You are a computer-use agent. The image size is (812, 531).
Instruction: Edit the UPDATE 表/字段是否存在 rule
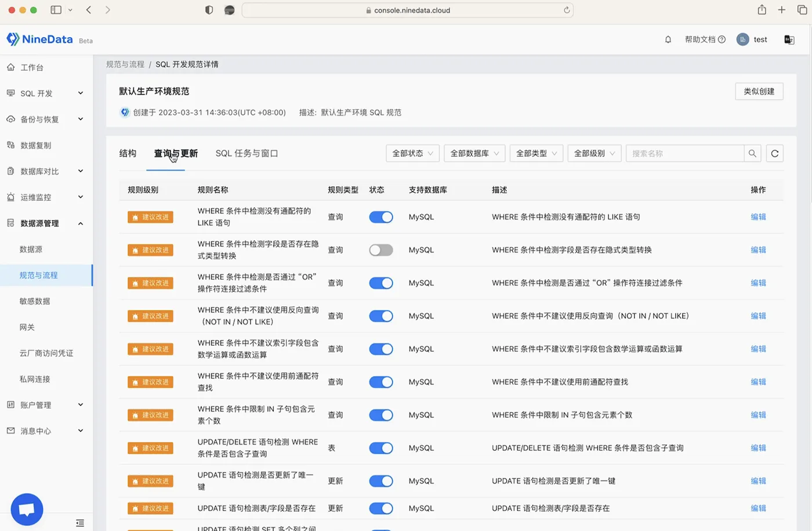pos(758,508)
